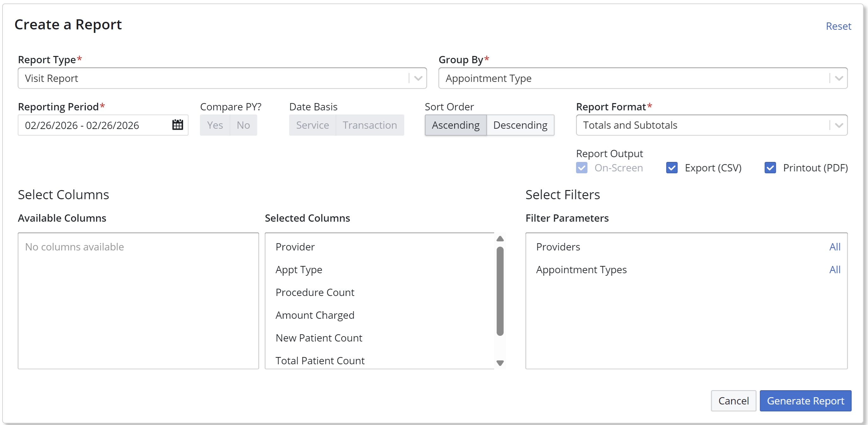Viewport: 868px width, 425px height.
Task: Open the Reporting Period calendar icon
Action: point(177,125)
